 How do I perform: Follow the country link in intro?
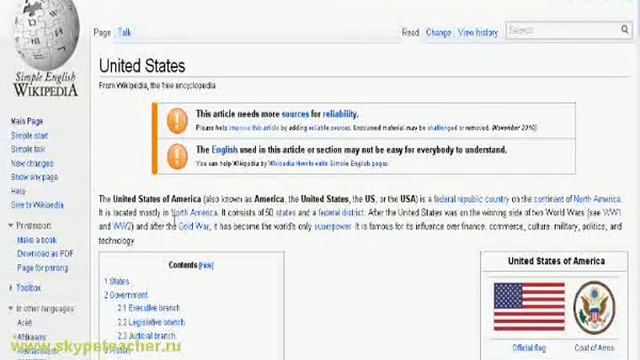click(497, 199)
